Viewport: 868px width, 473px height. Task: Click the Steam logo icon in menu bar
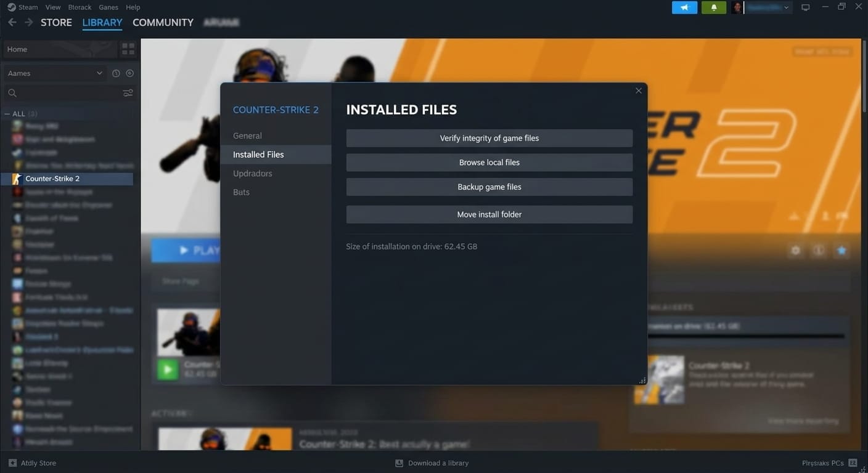(11, 7)
